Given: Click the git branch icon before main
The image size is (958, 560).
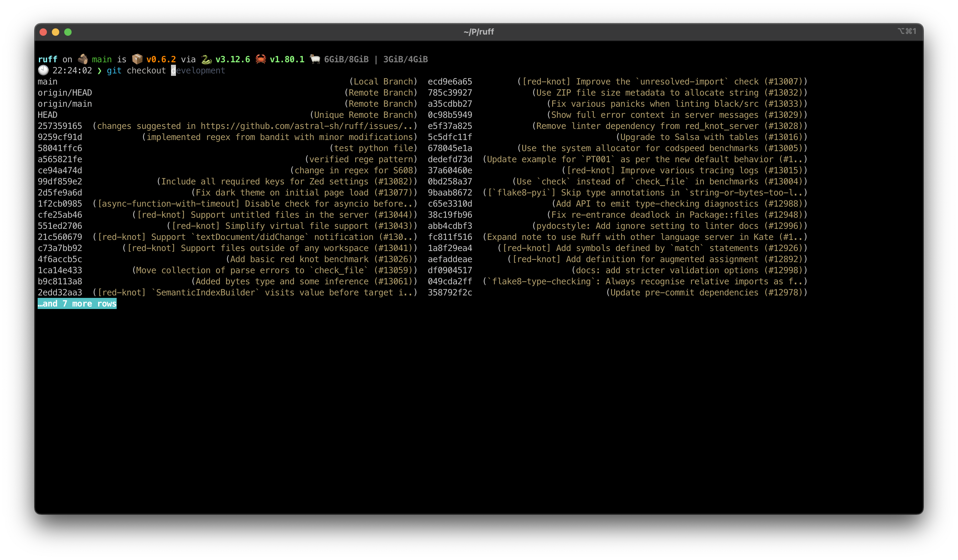Looking at the screenshot, I should coord(82,59).
